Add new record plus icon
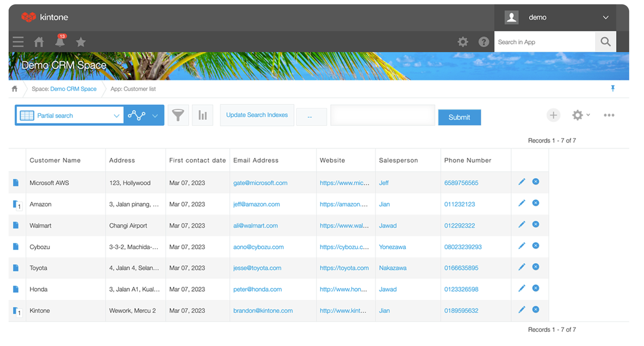644x346 pixels. pos(553,115)
